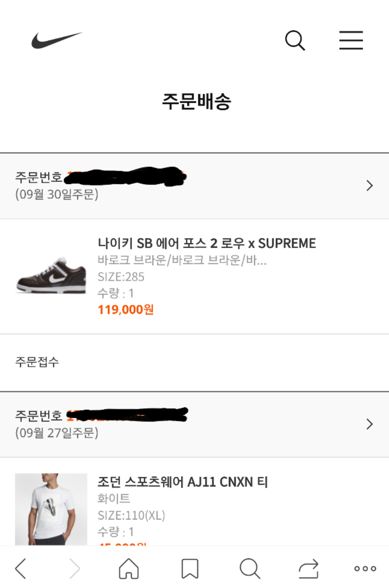Expand the 09월 30일 order details chevron
This screenshot has width=389, height=588.
click(369, 185)
